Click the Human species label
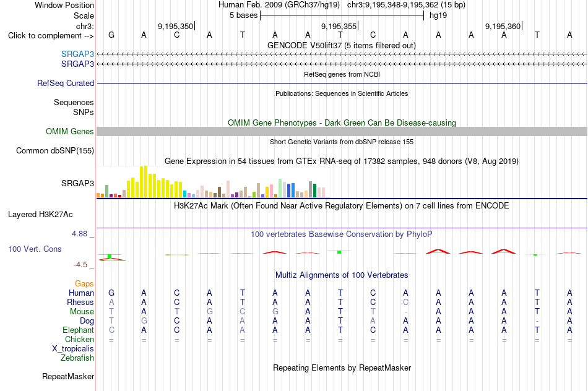The width and height of the screenshot is (588, 391). [x=81, y=293]
